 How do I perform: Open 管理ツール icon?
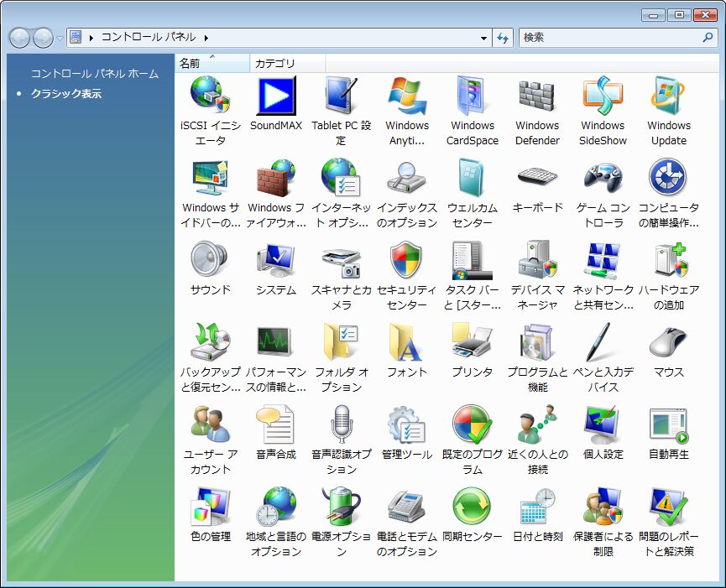pyautogui.click(x=406, y=424)
